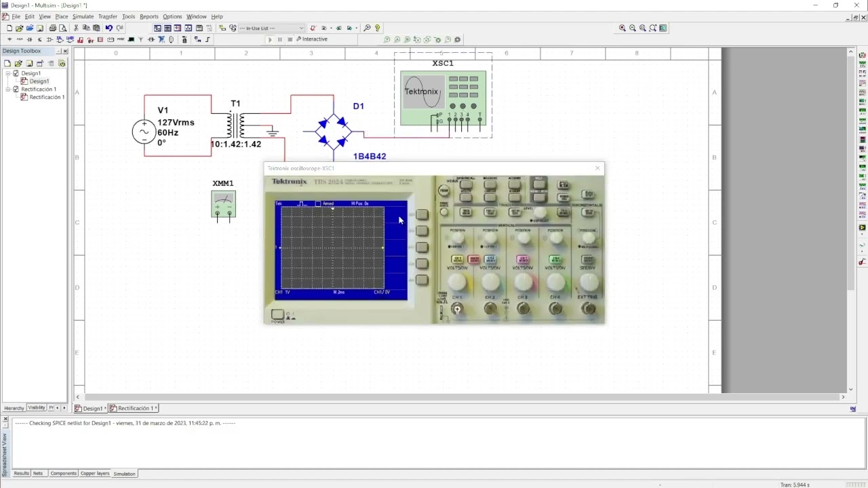Click the oscilloscope top screen softkey
Viewport: 868px width, 488px height.
pyautogui.click(x=422, y=215)
